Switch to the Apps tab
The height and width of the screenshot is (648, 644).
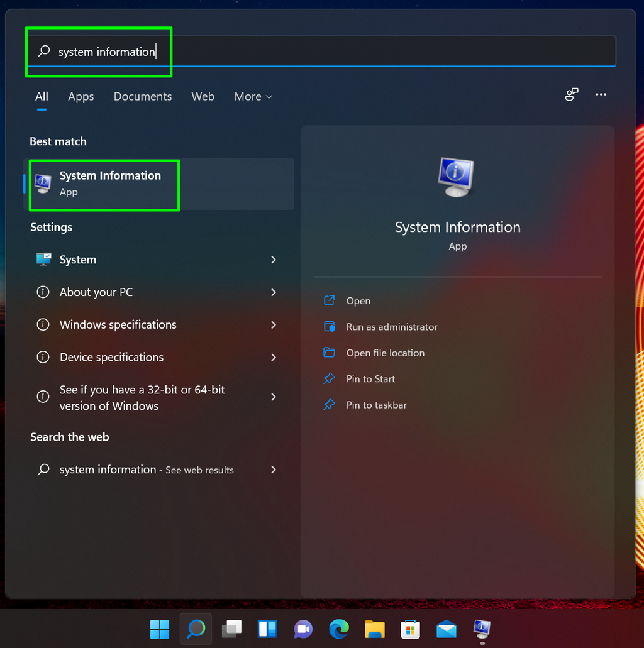click(80, 96)
